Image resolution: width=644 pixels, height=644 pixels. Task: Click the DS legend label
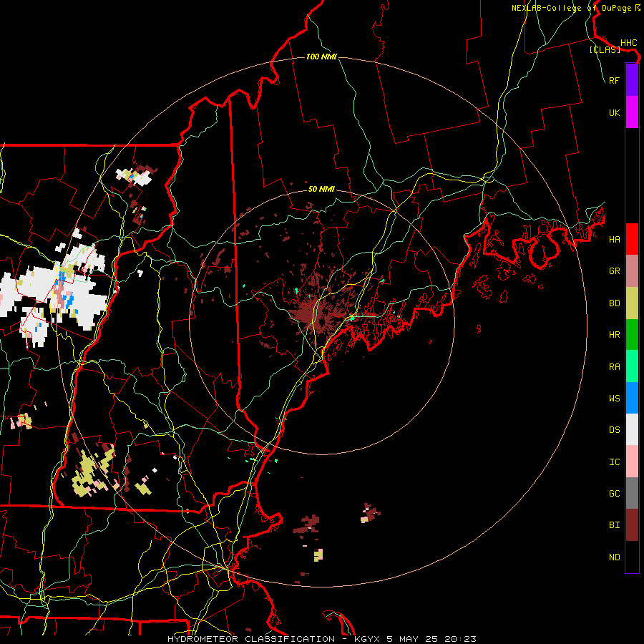tap(614, 430)
